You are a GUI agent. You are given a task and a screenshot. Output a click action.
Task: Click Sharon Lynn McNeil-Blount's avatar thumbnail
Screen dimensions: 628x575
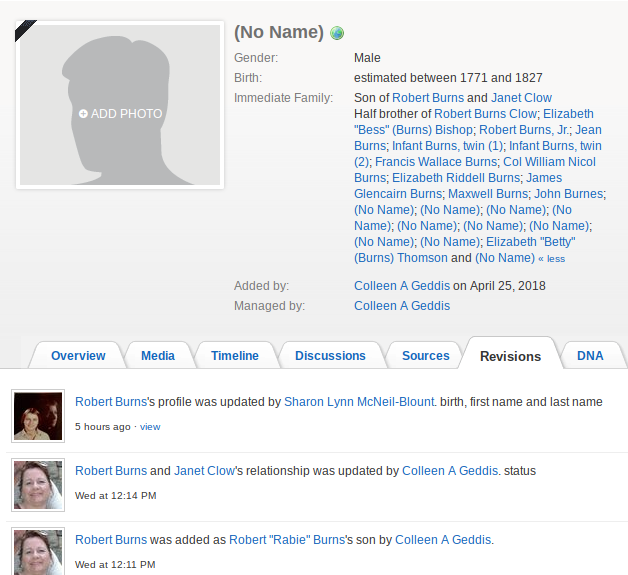coord(39,415)
